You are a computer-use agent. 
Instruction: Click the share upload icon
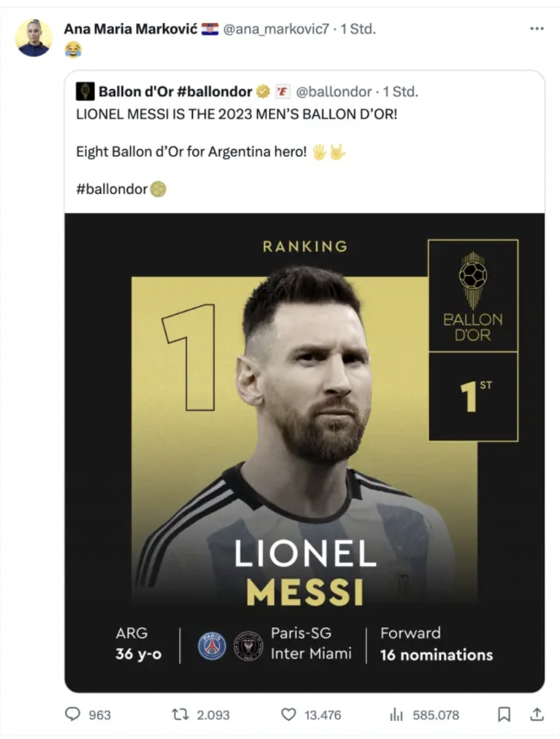[x=536, y=715]
